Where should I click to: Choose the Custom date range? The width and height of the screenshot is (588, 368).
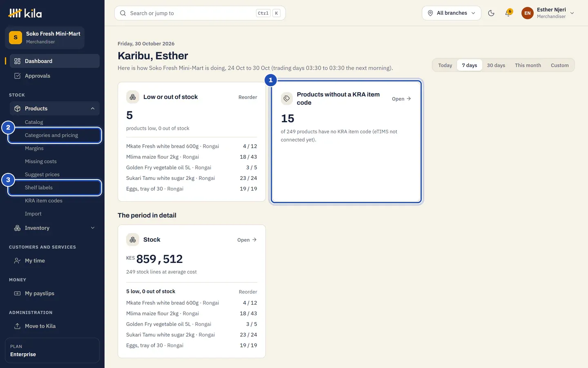560,65
